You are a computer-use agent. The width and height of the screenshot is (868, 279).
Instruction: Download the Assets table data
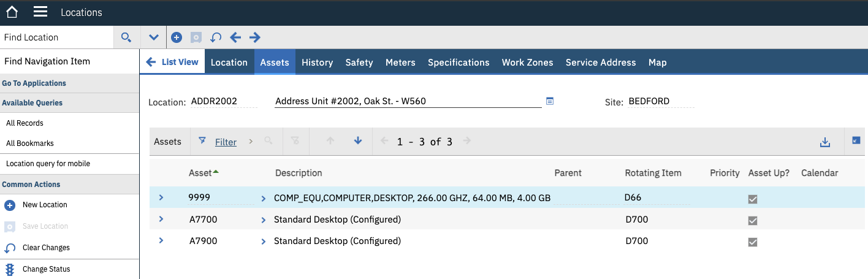point(825,142)
